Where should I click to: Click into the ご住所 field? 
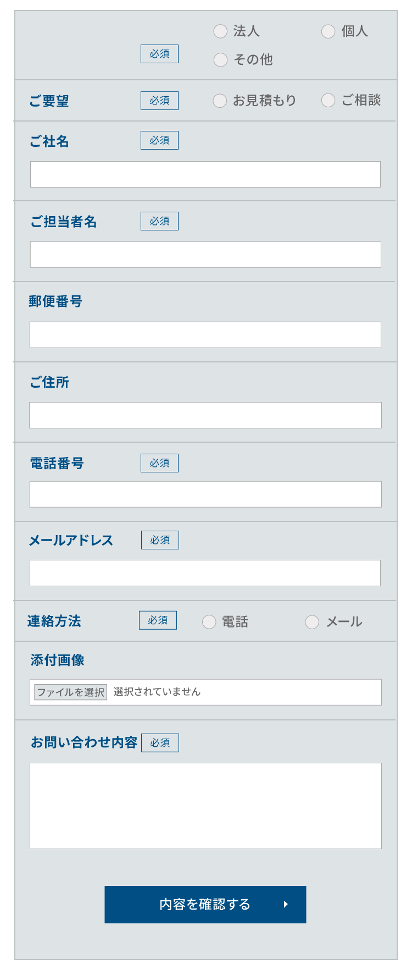point(205,415)
